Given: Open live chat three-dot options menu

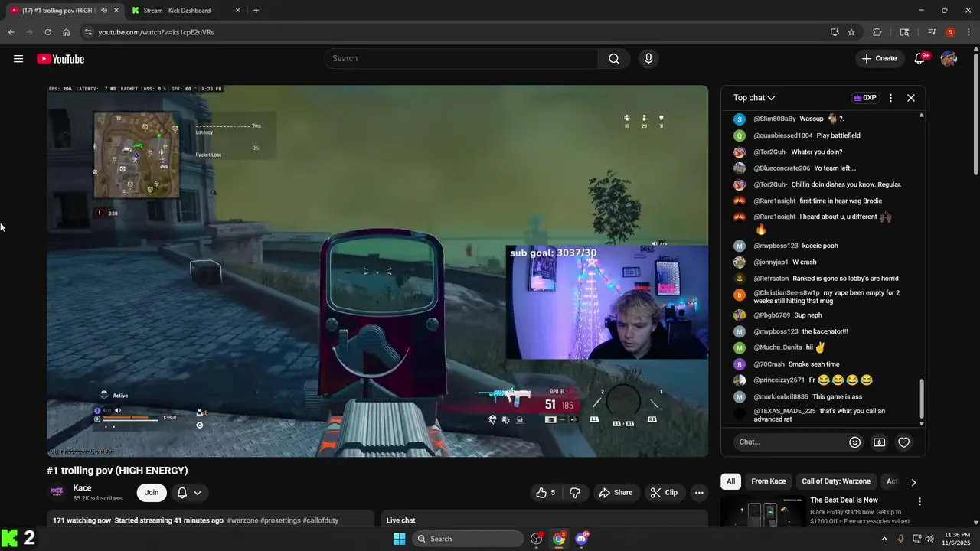Looking at the screenshot, I should click(890, 98).
